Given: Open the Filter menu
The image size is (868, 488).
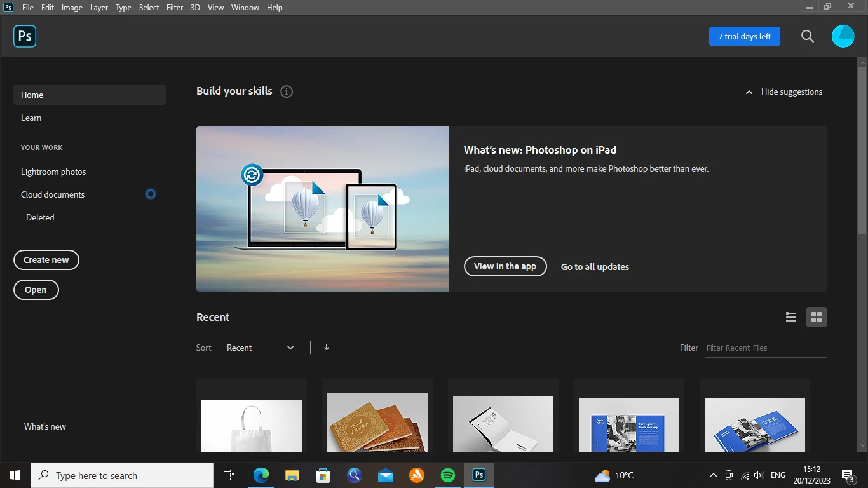Looking at the screenshot, I should [175, 8].
